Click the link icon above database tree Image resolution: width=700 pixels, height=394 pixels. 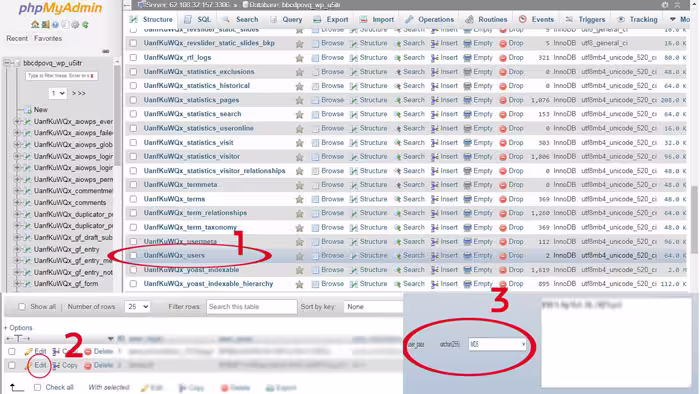click(106, 51)
